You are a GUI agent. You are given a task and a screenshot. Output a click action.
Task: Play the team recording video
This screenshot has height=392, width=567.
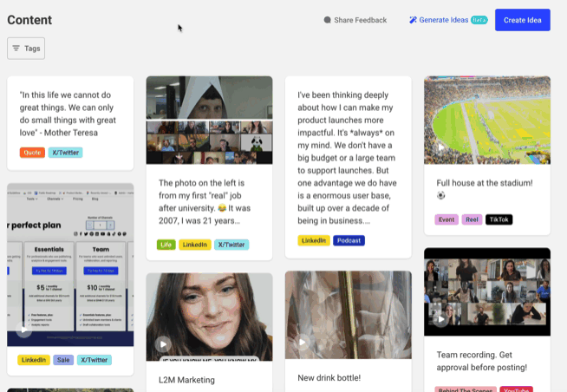click(440, 318)
